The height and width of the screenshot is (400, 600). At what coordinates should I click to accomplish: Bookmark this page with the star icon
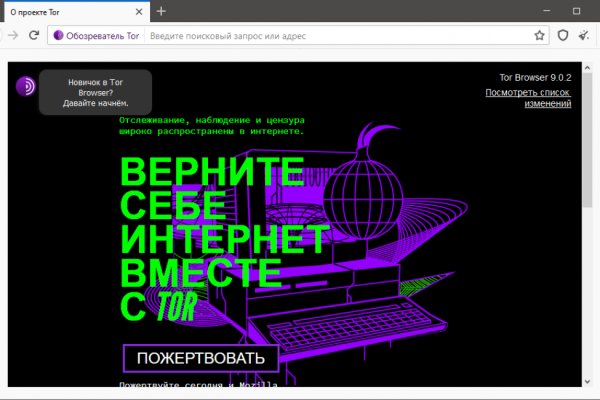point(539,35)
